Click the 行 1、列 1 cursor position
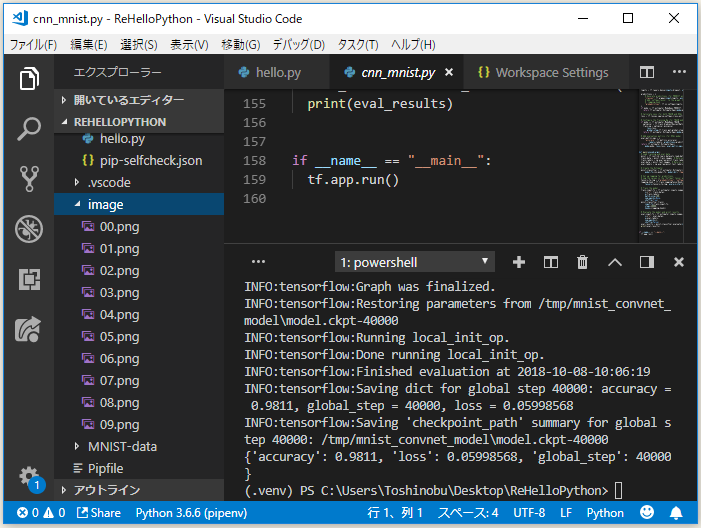The height and width of the screenshot is (528, 701). (x=395, y=513)
